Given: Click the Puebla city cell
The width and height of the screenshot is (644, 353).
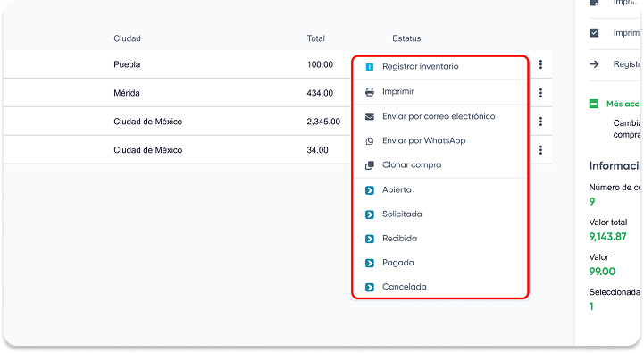Looking at the screenshot, I should point(127,64).
